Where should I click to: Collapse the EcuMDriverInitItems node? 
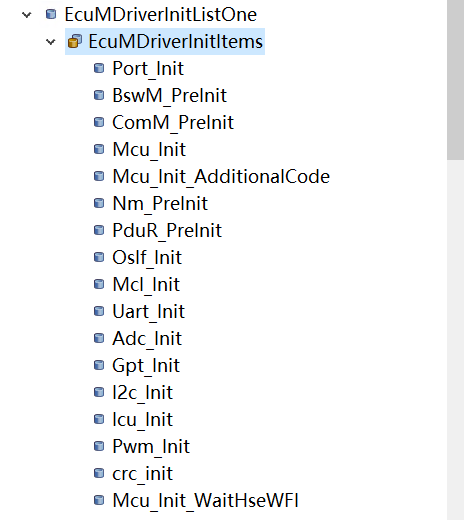click(x=51, y=42)
